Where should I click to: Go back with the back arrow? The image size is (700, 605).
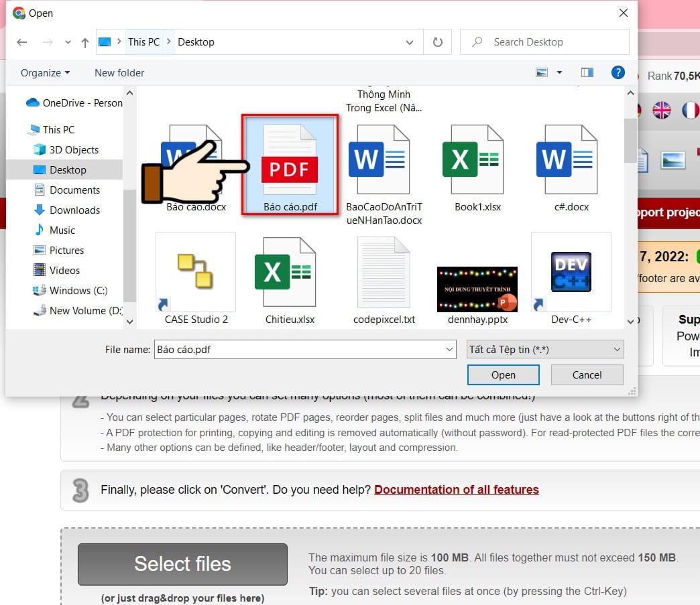click(x=22, y=42)
